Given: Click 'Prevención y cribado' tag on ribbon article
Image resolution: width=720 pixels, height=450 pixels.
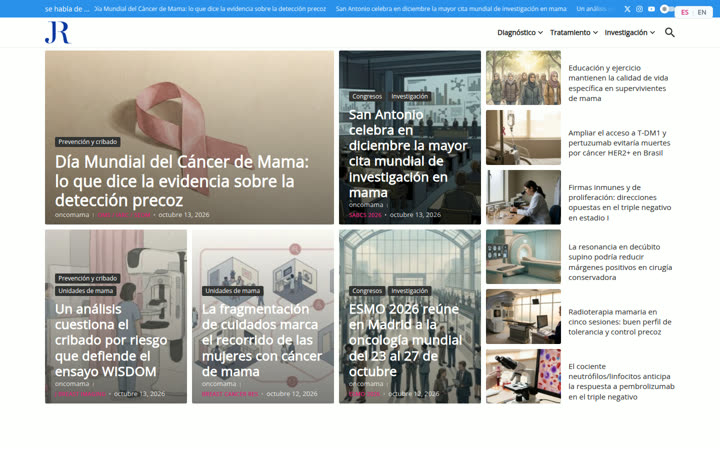Looking at the screenshot, I should click(88, 142).
